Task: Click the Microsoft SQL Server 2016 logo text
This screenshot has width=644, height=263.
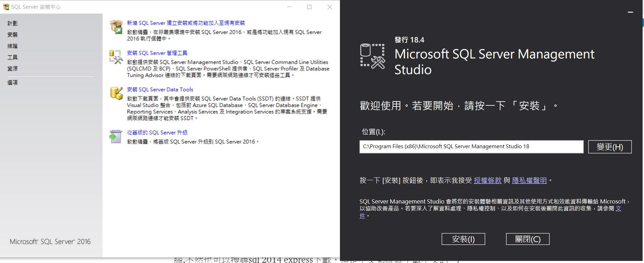Action: [x=50, y=241]
